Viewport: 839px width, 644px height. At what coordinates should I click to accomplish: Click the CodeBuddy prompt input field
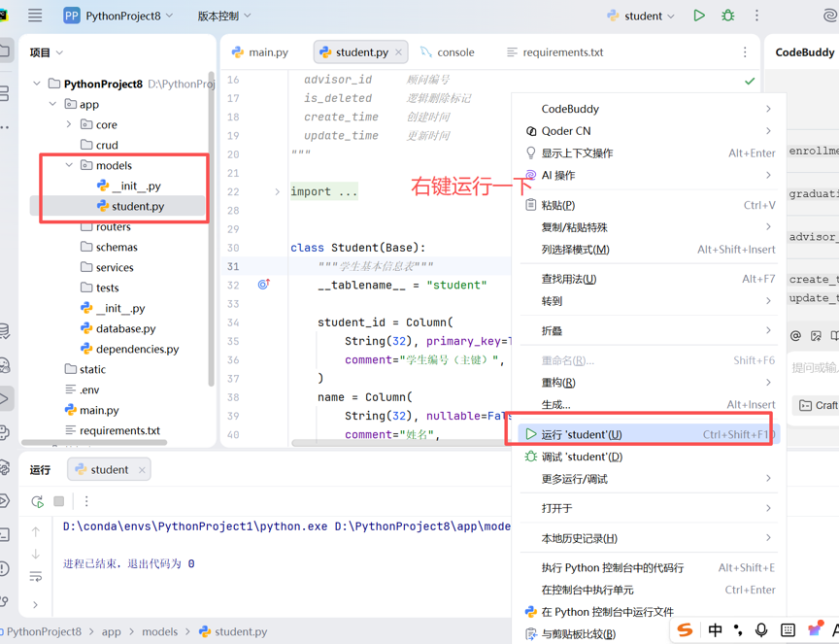(x=815, y=368)
